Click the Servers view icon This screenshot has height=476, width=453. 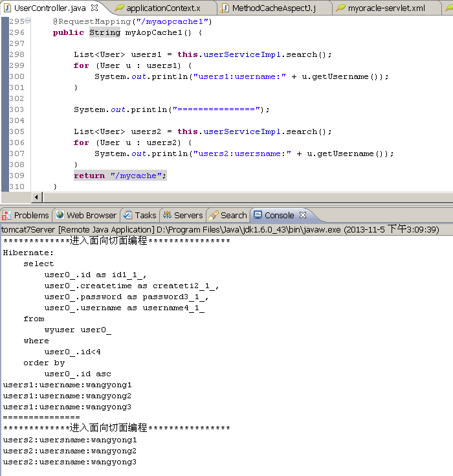pyautogui.click(x=167, y=215)
